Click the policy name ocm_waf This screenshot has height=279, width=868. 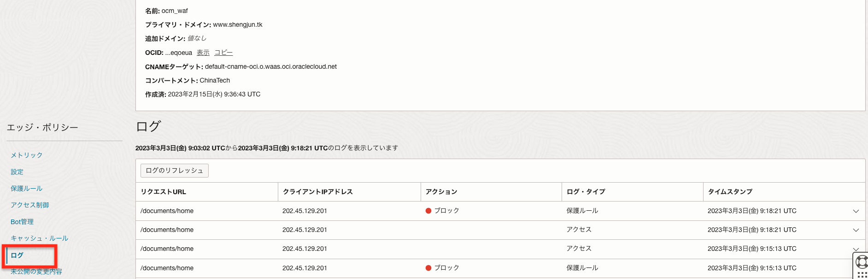(x=175, y=11)
